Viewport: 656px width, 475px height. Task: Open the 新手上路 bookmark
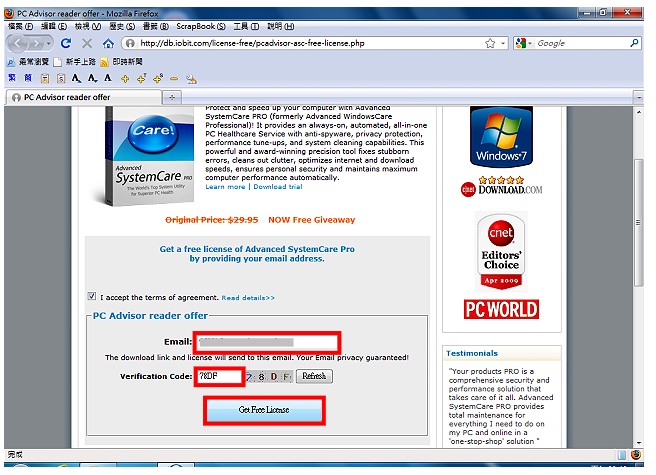point(75,62)
